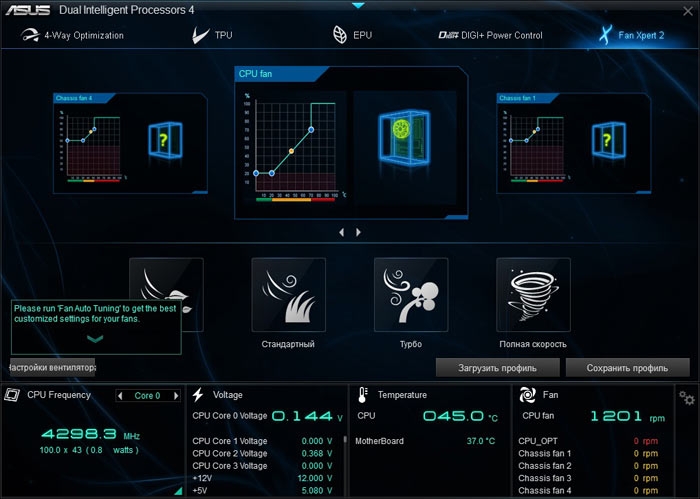Screen dimensions: 700x499
Task: Click the orange middle point on CPU fan curve
Action: 291,151
